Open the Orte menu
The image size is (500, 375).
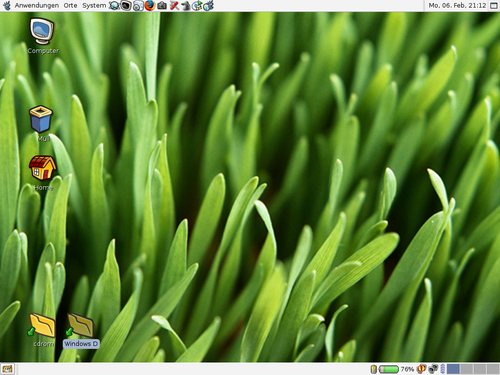[70, 5]
